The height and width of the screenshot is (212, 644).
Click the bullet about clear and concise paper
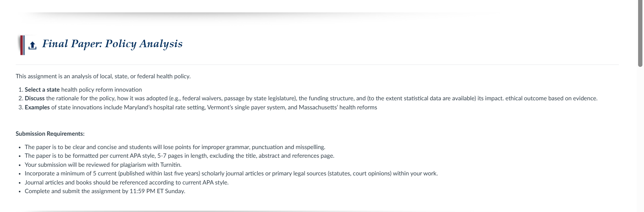[175, 147]
